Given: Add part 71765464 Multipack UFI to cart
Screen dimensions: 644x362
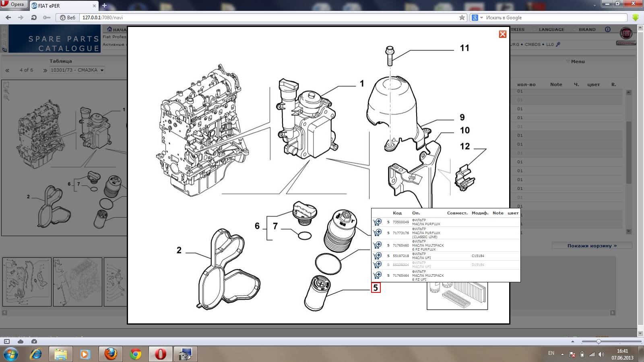Looking at the screenshot, I should pos(377,276).
